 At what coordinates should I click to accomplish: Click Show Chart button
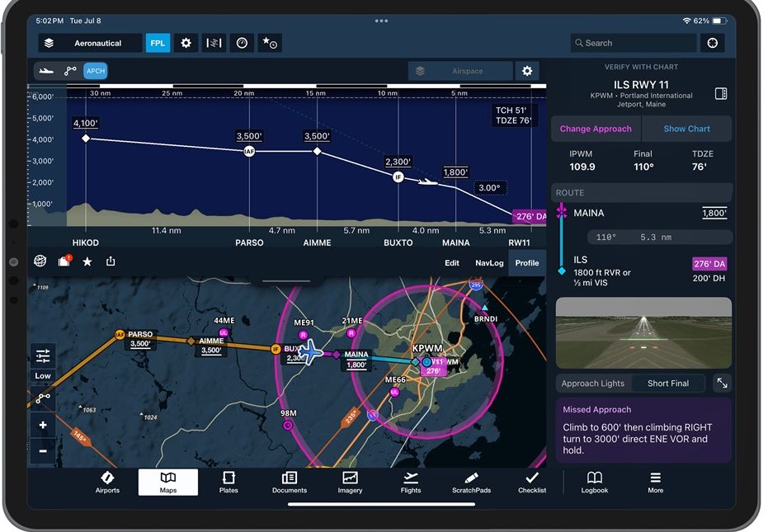[x=686, y=129]
